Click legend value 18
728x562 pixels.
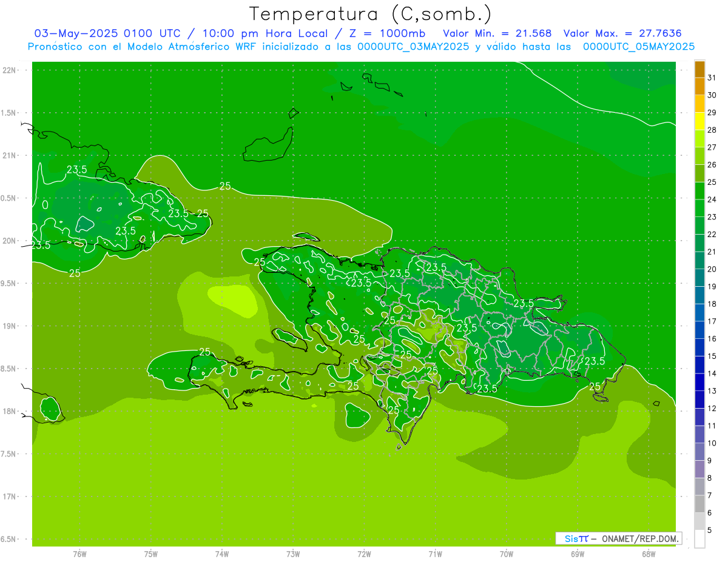712,304
